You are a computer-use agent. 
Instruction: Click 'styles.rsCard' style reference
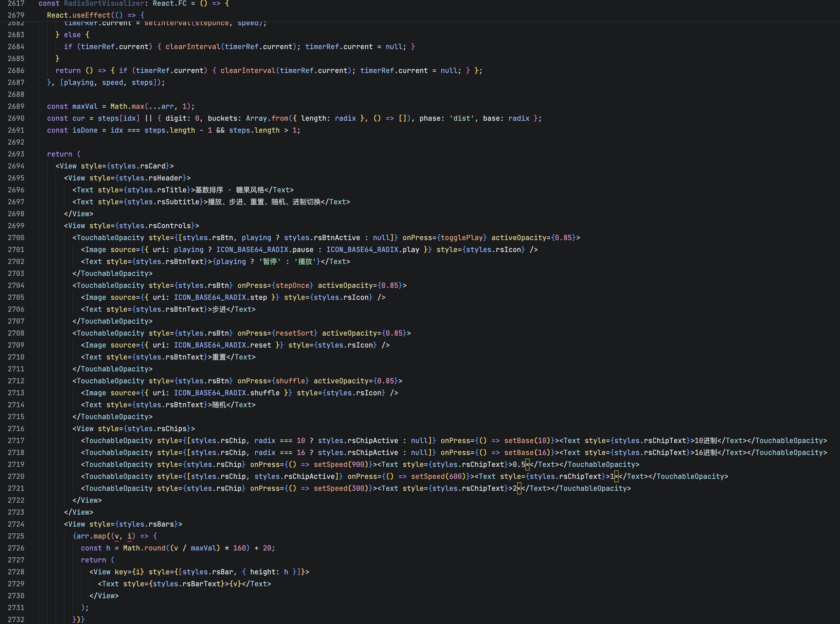138,166
